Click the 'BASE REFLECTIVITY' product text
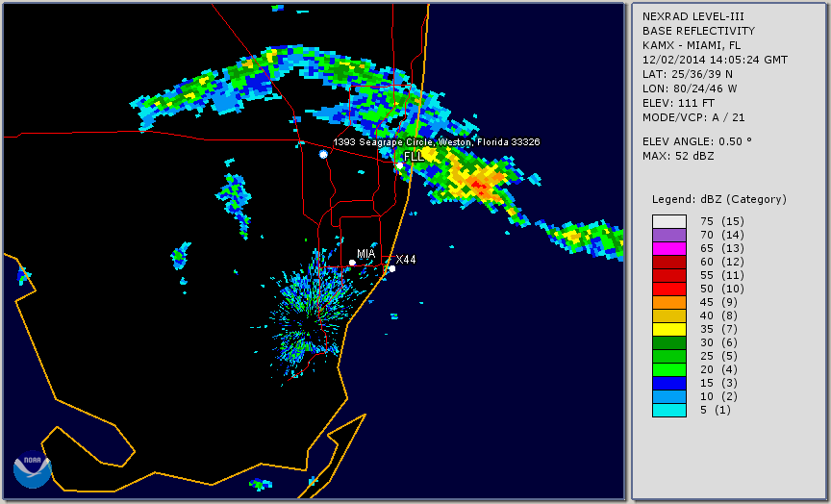This screenshot has width=831, height=504. click(x=698, y=32)
